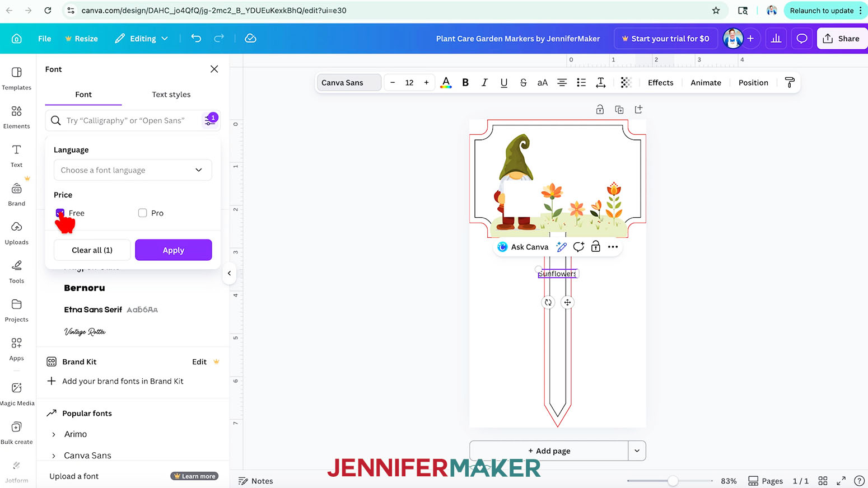Expand the Canva Sans font family
The image size is (868, 488).
pos(54,456)
